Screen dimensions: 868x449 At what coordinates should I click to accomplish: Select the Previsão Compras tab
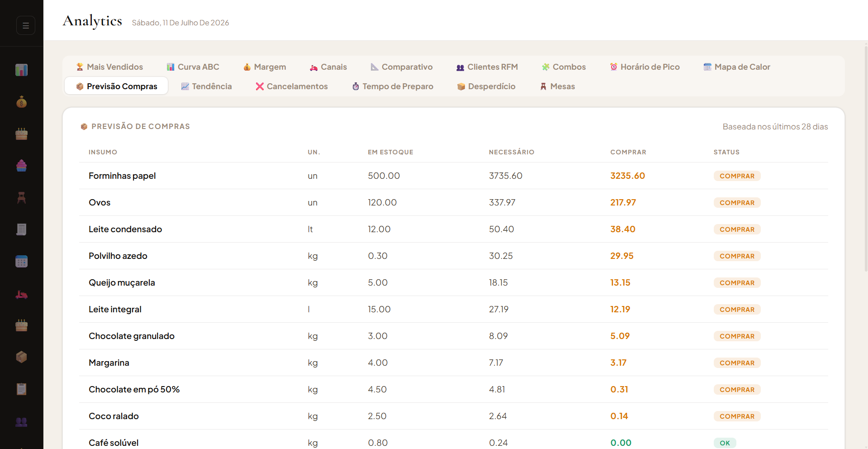[x=116, y=86]
